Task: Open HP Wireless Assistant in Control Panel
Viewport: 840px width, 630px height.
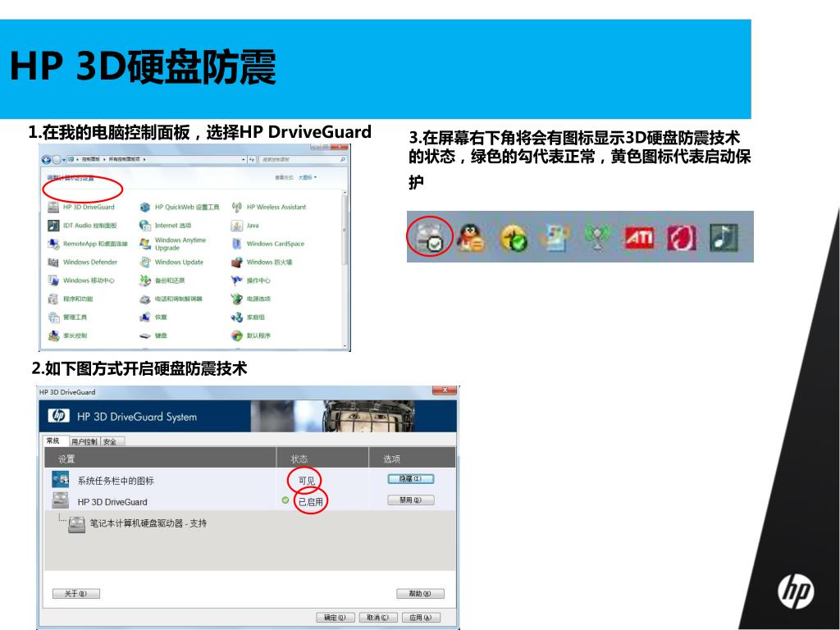Action: 269,207
